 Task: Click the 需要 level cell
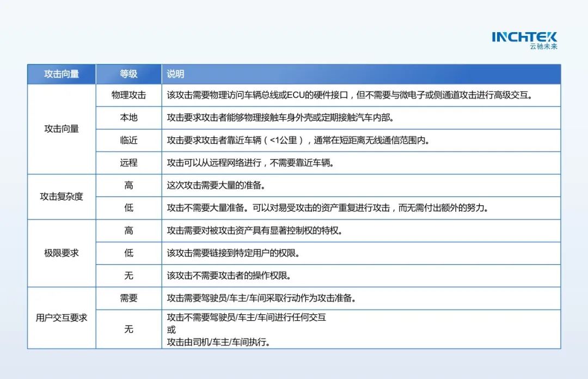pyautogui.click(x=128, y=298)
